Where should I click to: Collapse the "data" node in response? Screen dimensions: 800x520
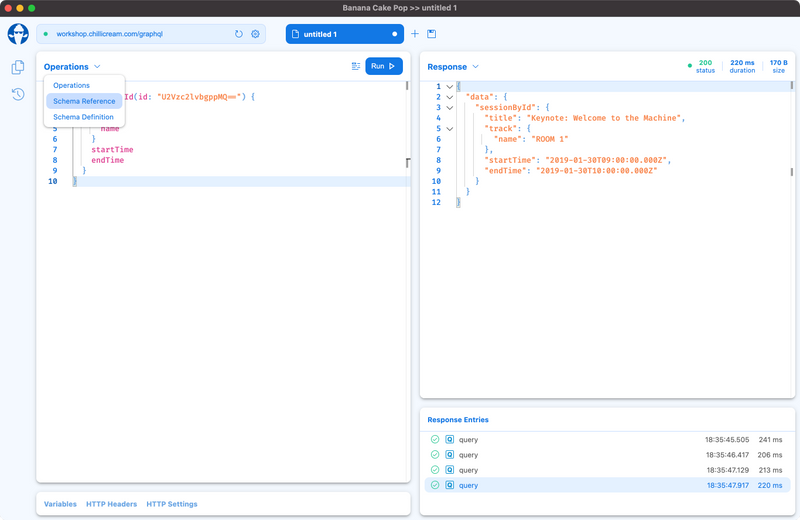click(x=450, y=97)
